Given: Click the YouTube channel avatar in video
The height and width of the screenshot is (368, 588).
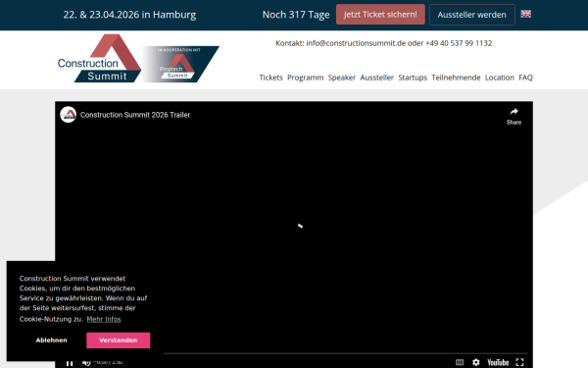Looking at the screenshot, I should pos(69,115).
